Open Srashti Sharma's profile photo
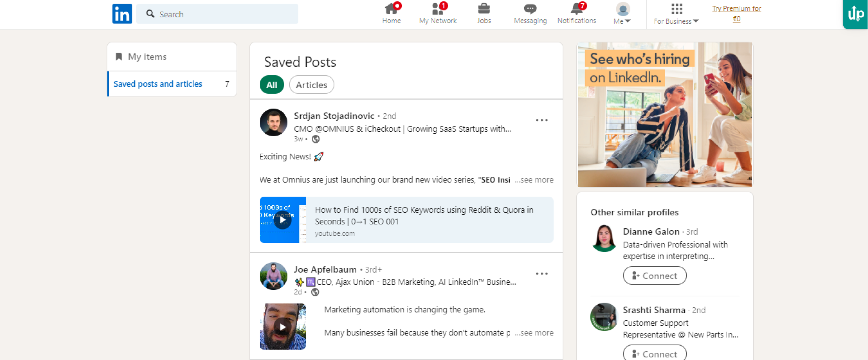Viewport: 868px width, 360px height. pos(604,317)
